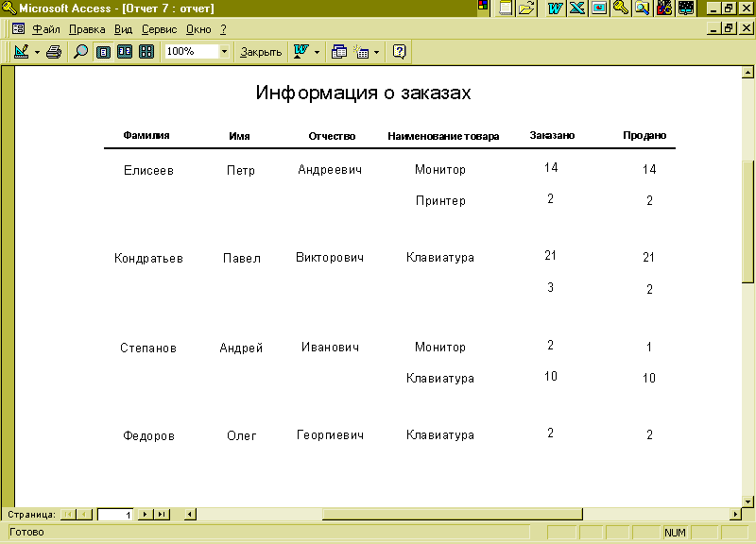Launch Excel from the Office shortcut bar

[x=577, y=8]
